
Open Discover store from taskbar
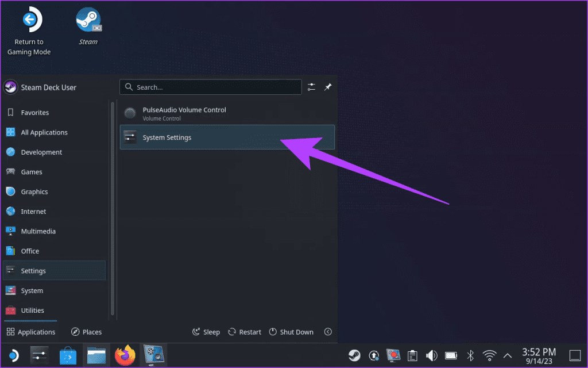tap(68, 355)
